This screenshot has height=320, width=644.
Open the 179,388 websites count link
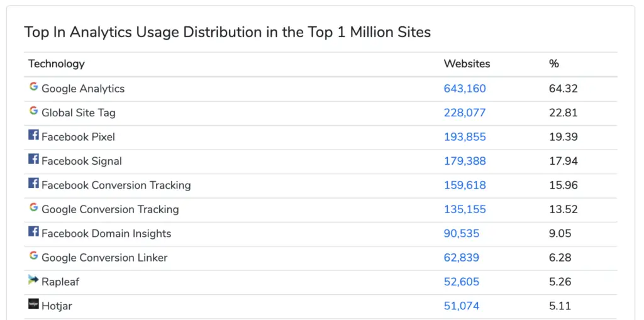(x=465, y=161)
